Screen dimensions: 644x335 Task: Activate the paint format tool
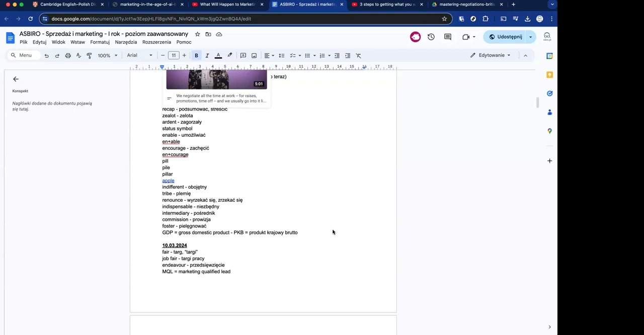coord(89,55)
